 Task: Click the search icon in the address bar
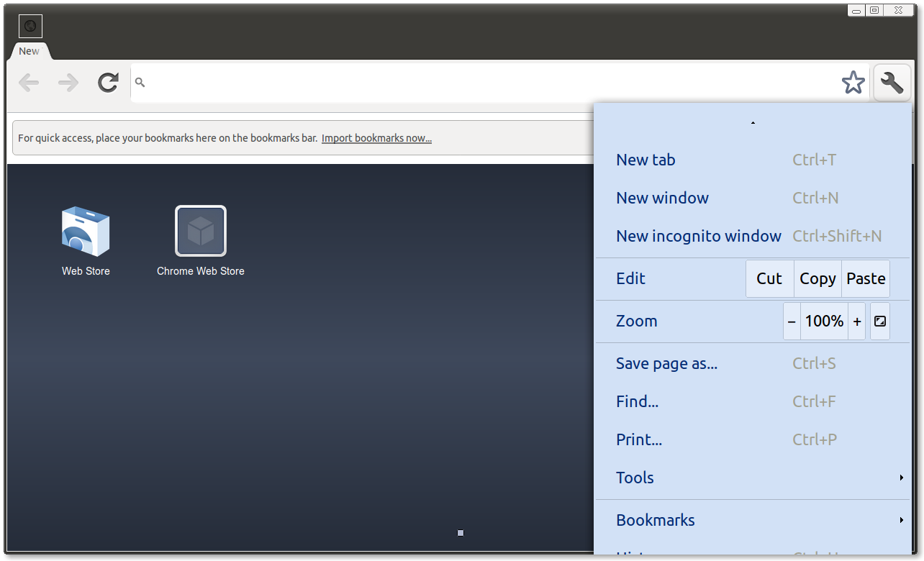point(140,82)
